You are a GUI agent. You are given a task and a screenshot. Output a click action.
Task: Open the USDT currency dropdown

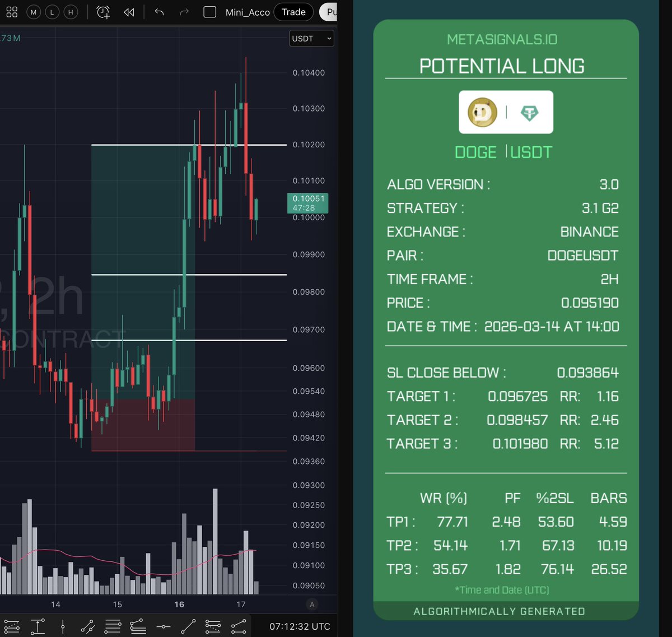pos(312,39)
